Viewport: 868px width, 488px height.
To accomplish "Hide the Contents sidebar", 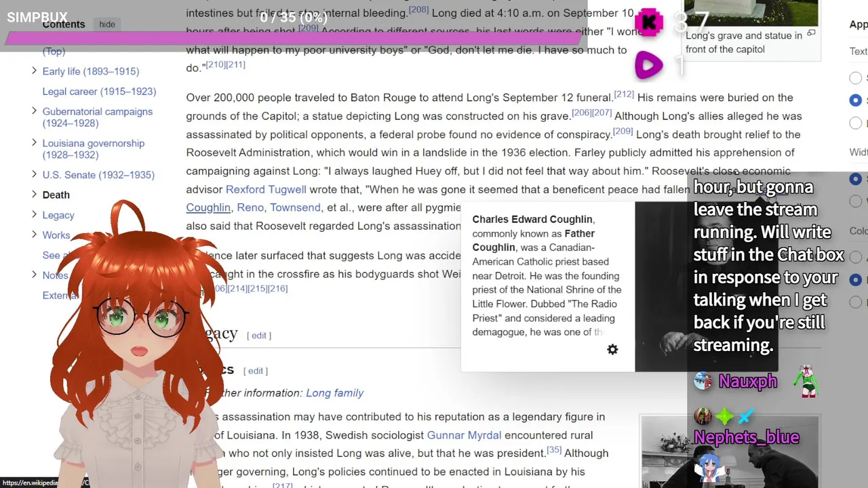I will [107, 24].
